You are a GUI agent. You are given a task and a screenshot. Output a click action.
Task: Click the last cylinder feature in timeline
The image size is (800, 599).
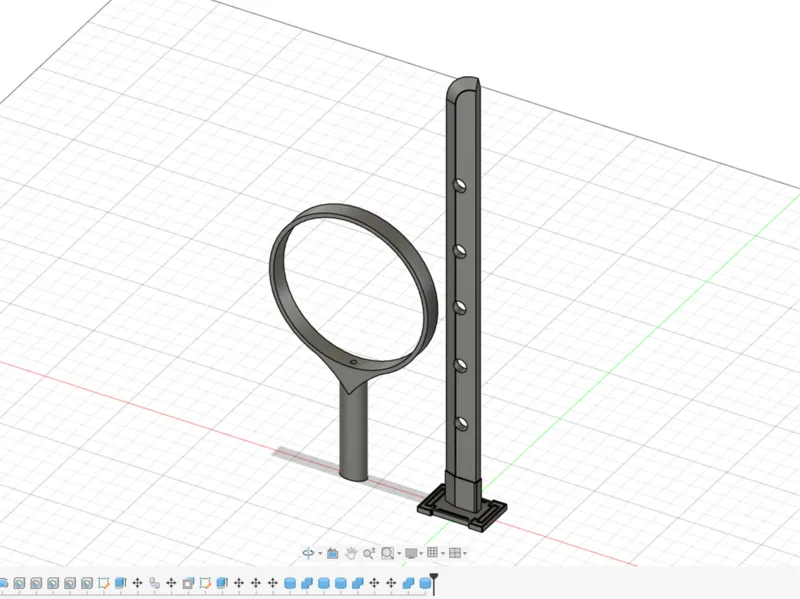tap(425, 583)
